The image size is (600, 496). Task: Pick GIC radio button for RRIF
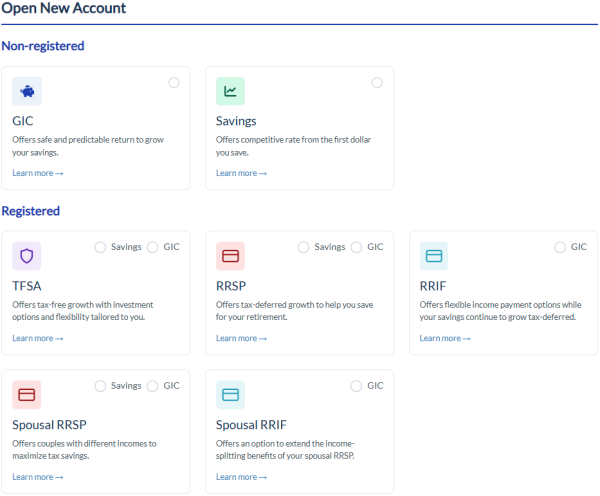(x=560, y=247)
